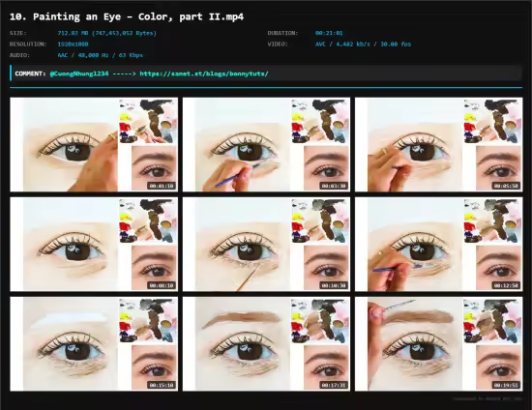Viewport: 532px width, 410px height.
Task: Open the thumbnail timestamped 00:17:31
Action: point(266,344)
